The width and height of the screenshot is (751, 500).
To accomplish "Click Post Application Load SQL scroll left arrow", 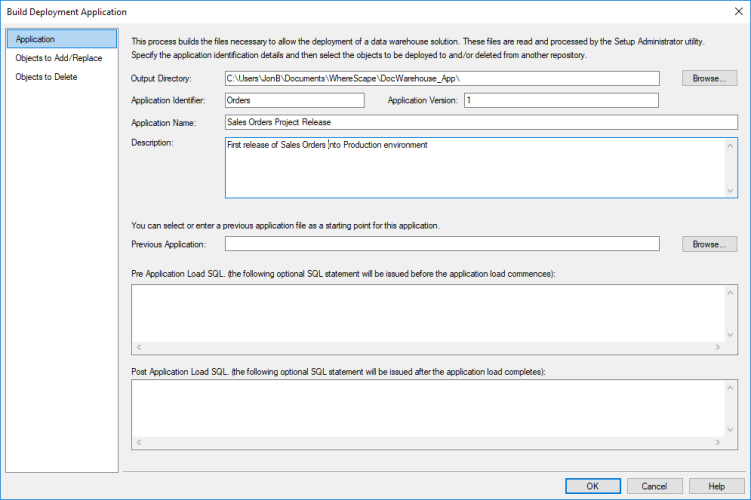I will [139, 443].
